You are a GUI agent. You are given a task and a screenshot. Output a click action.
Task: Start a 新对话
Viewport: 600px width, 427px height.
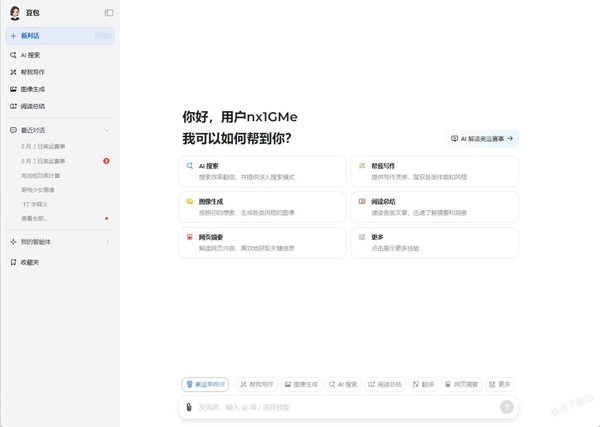pos(60,36)
